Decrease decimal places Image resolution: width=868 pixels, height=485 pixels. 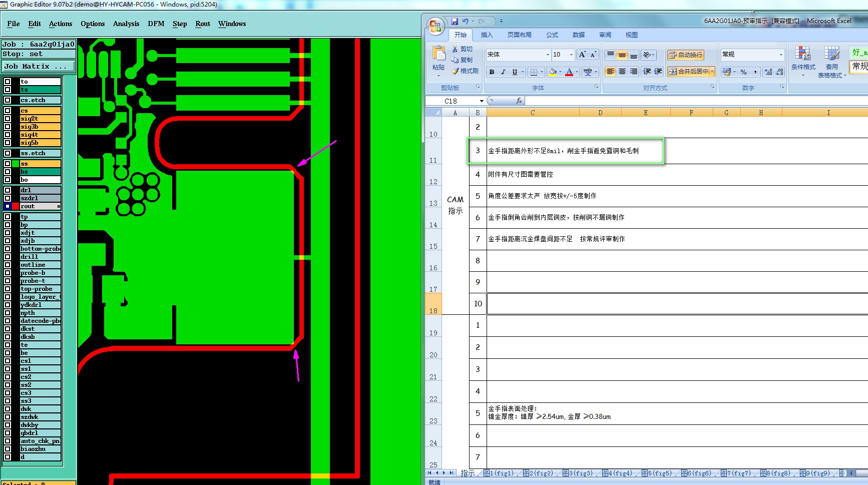tap(779, 72)
